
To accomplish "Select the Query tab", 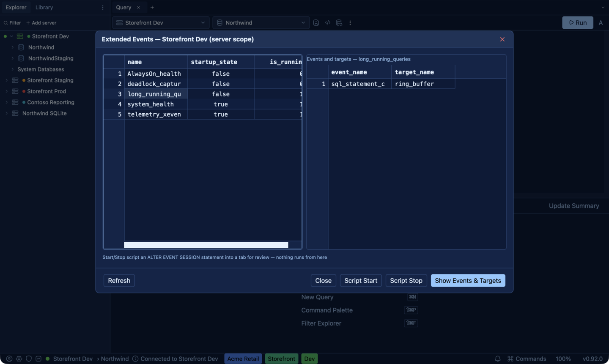I will point(123,8).
